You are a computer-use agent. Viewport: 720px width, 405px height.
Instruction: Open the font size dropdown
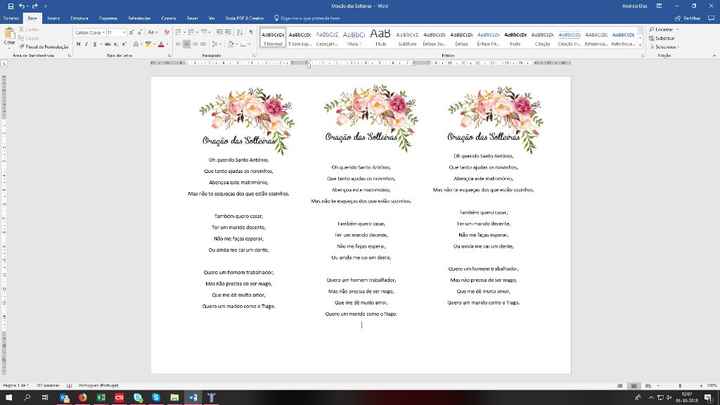click(x=116, y=33)
